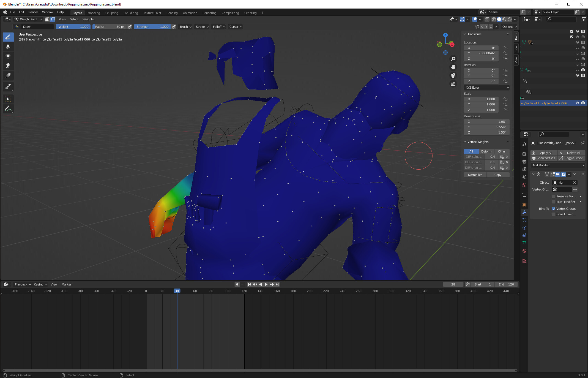Click the End frame field
This screenshot has width=588, height=378.
[506, 284]
